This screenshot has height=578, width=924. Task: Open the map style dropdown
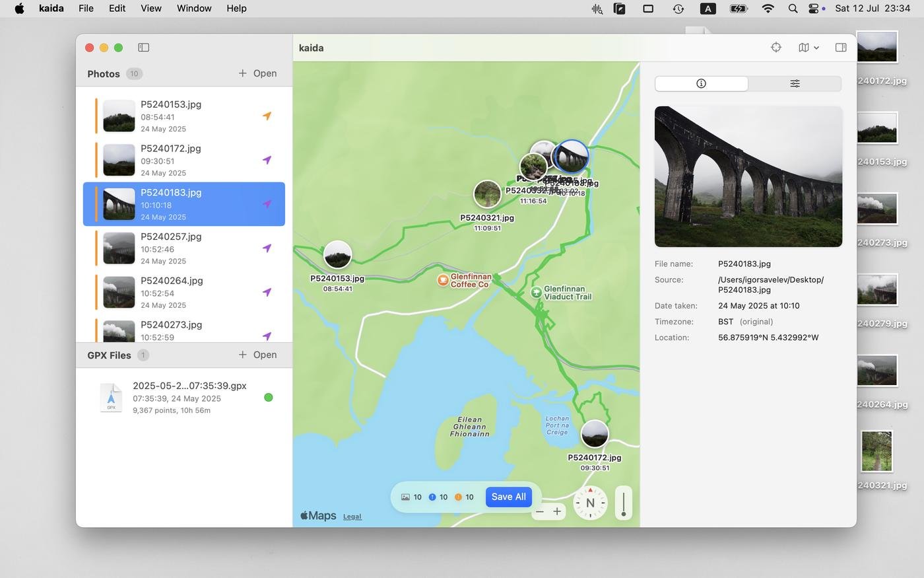pos(808,48)
